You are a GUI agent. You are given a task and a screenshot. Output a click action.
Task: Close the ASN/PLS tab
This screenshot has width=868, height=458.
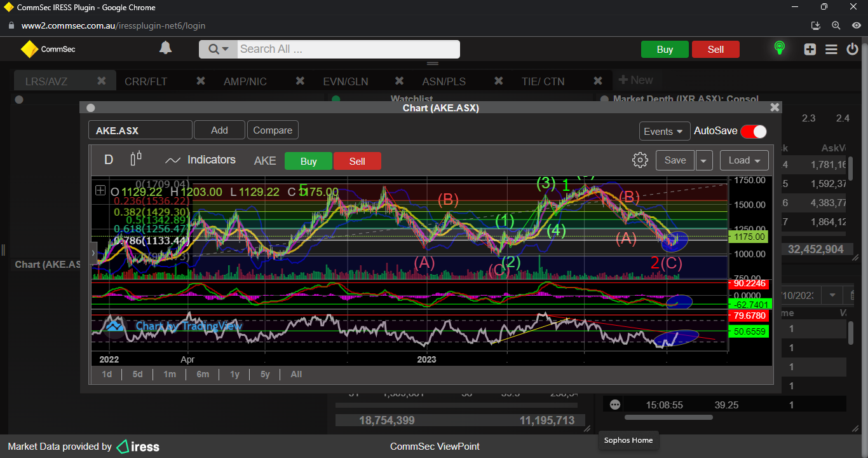point(499,81)
